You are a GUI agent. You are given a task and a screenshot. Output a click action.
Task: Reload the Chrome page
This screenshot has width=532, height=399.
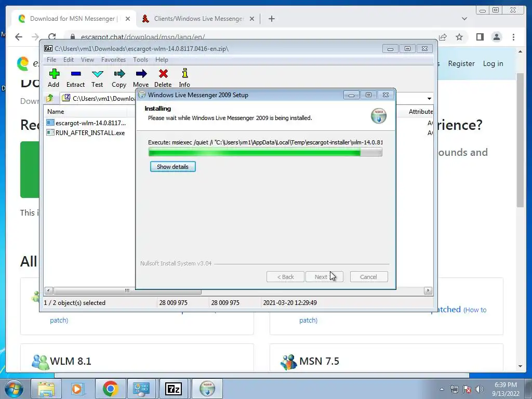coord(52,37)
